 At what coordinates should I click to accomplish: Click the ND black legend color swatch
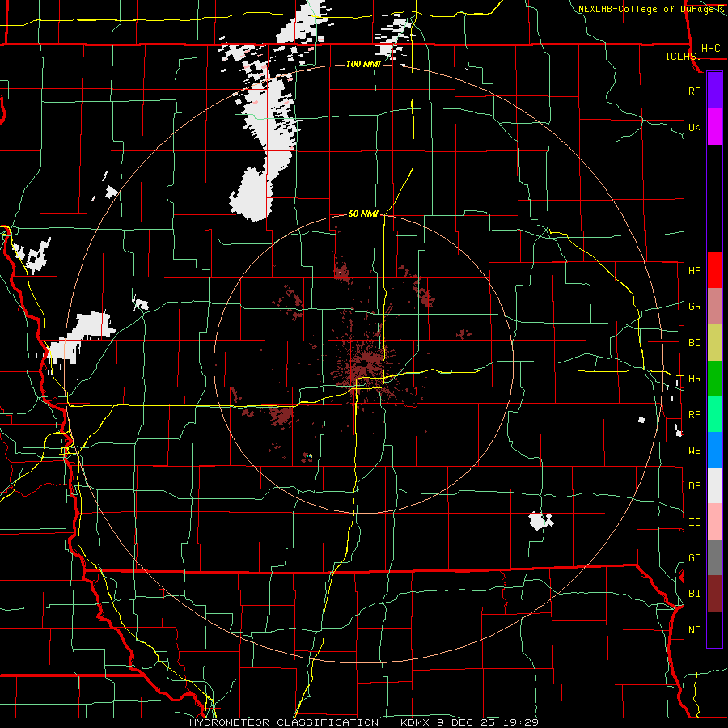coord(714,629)
